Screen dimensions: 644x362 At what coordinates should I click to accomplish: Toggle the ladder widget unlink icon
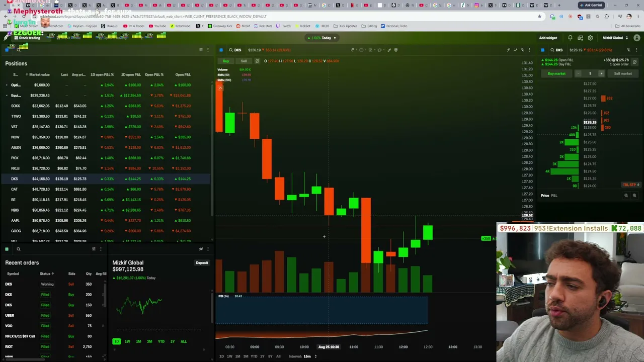click(628, 50)
